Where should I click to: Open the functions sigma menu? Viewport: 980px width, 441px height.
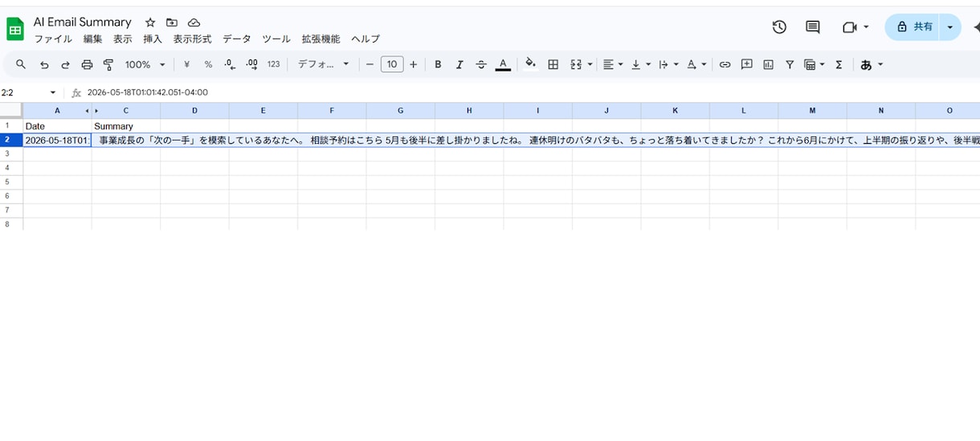[x=839, y=64]
